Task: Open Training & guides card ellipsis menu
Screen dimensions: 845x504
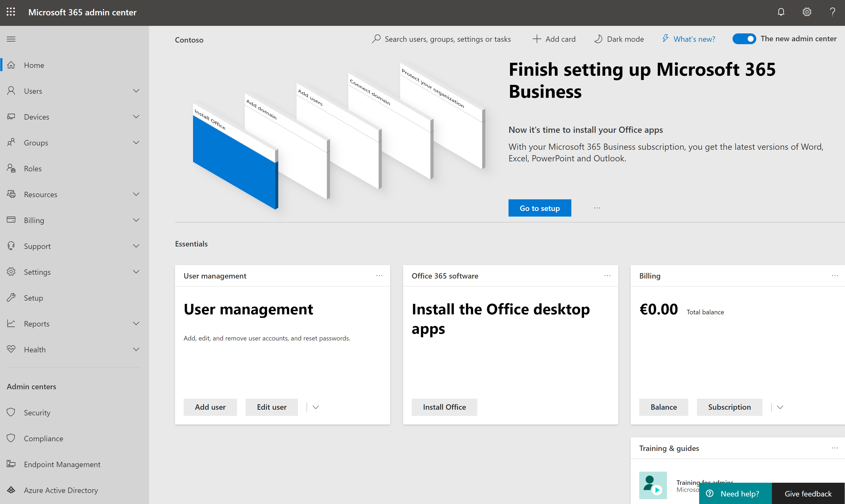Action: coord(835,448)
